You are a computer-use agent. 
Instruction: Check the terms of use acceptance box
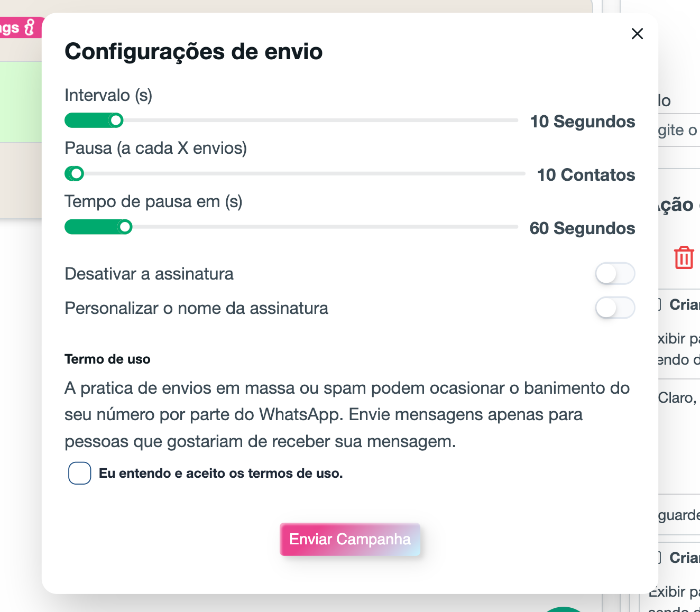[80, 473]
